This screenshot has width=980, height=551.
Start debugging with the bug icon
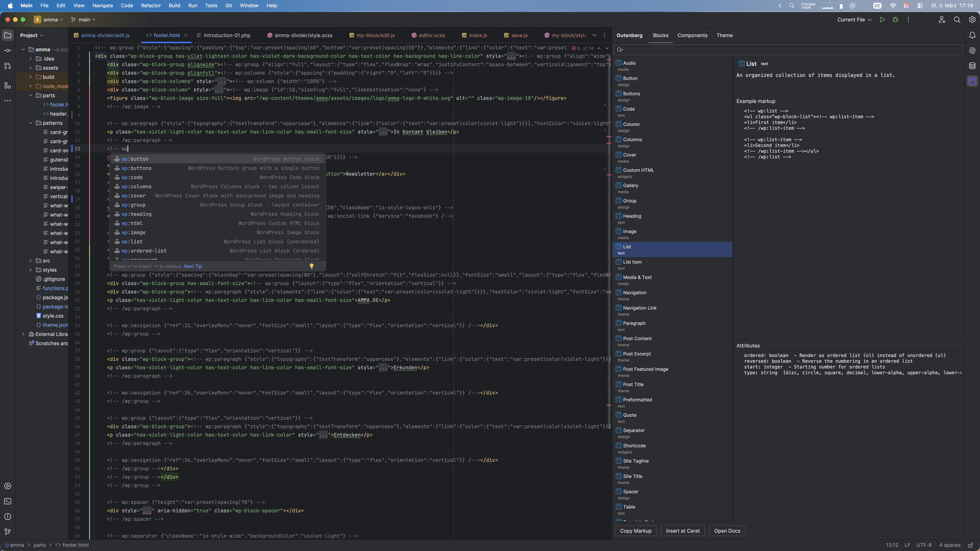tap(895, 20)
